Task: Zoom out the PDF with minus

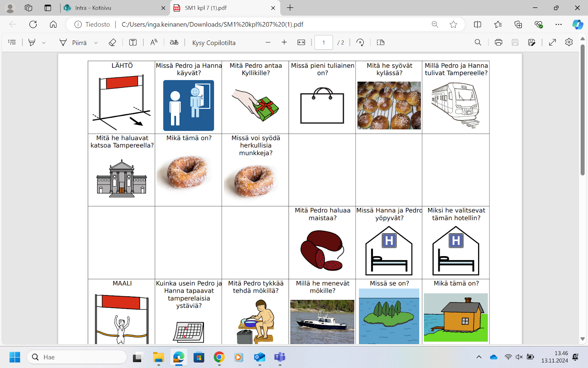Action: (x=268, y=42)
